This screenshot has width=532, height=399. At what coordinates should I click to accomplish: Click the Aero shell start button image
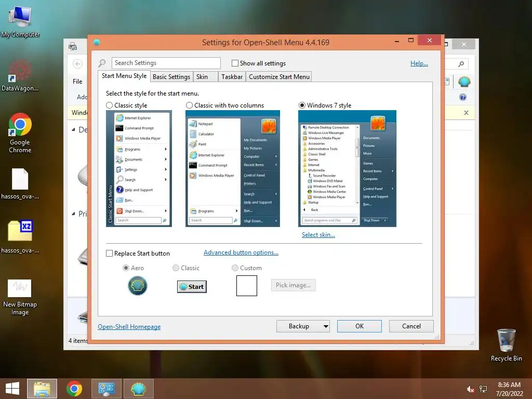coord(137,286)
